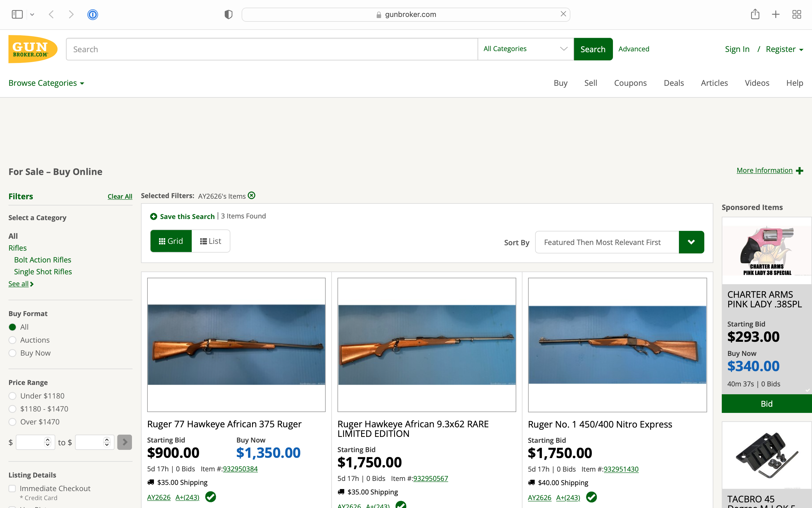Open the Help menu item
The height and width of the screenshot is (508, 812).
click(x=795, y=83)
